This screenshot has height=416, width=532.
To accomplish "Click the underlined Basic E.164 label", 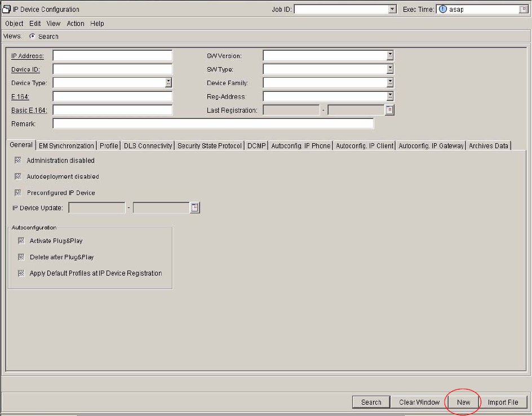I will tap(29, 110).
